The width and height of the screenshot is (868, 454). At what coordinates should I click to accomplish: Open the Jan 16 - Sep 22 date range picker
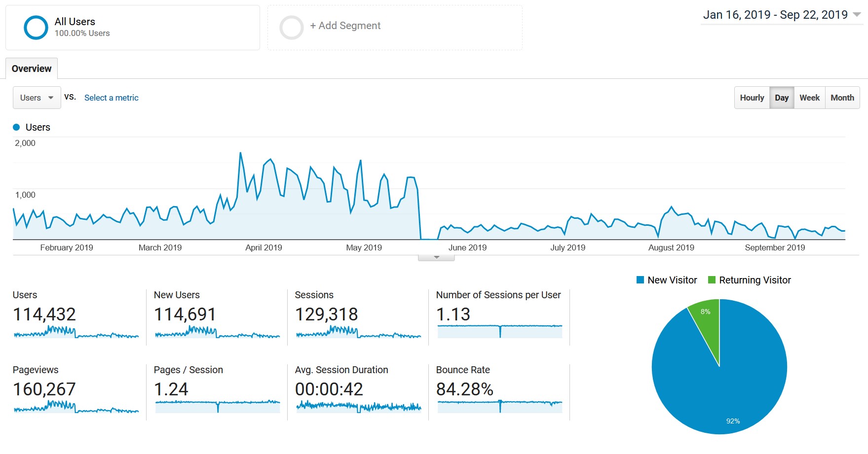[x=775, y=15]
